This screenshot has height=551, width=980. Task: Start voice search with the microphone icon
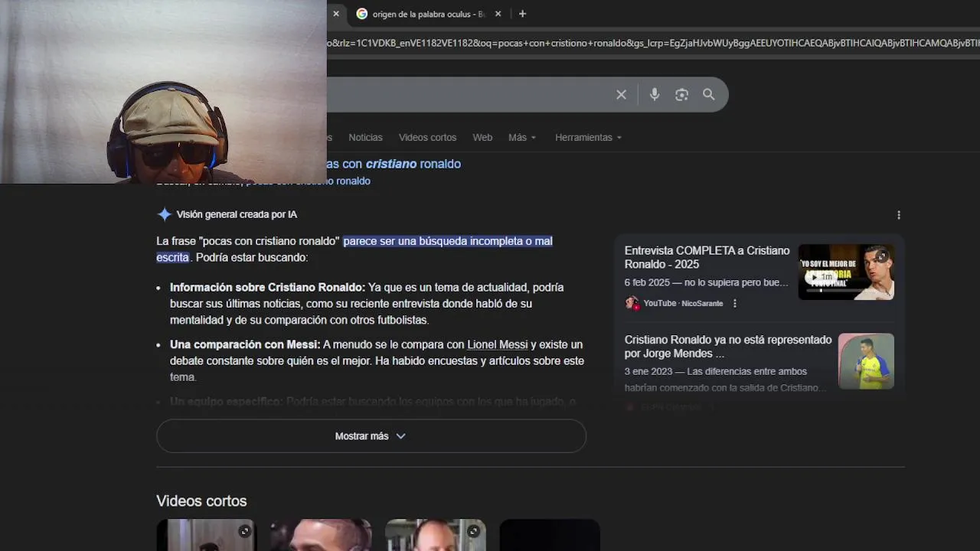click(x=655, y=95)
